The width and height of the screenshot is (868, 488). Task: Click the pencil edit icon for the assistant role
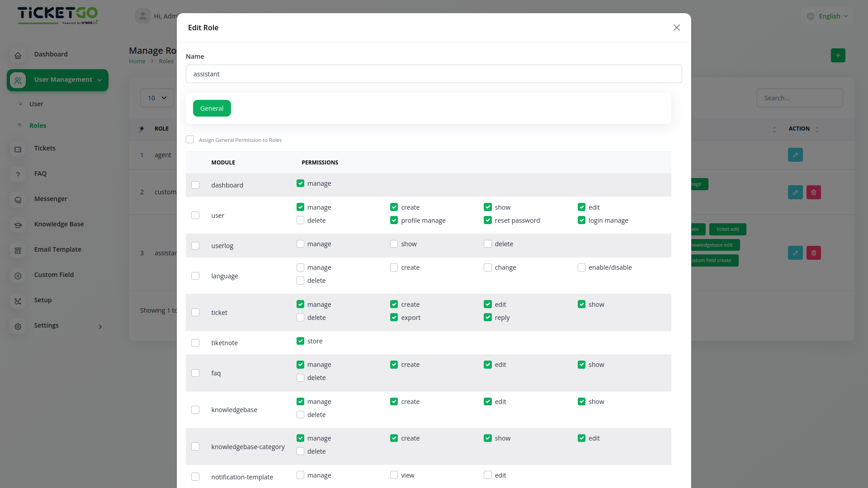pos(795,253)
